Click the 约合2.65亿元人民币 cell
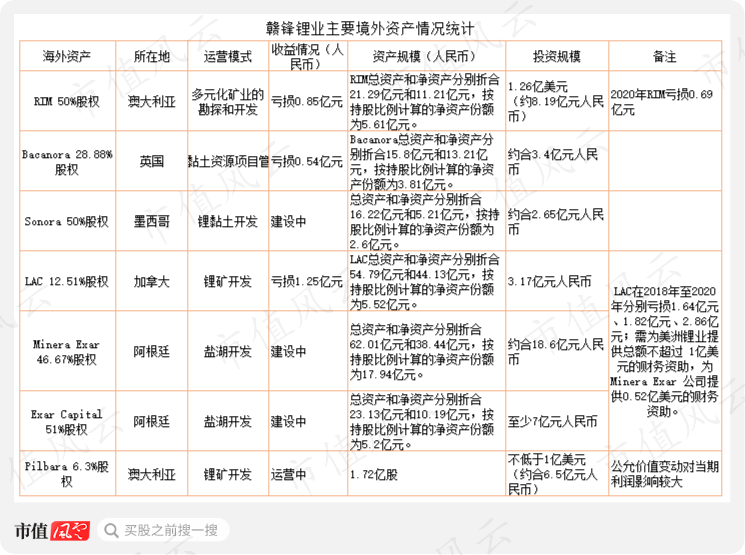Image resolution: width=745 pixels, height=555 pixels. pyautogui.click(x=557, y=221)
